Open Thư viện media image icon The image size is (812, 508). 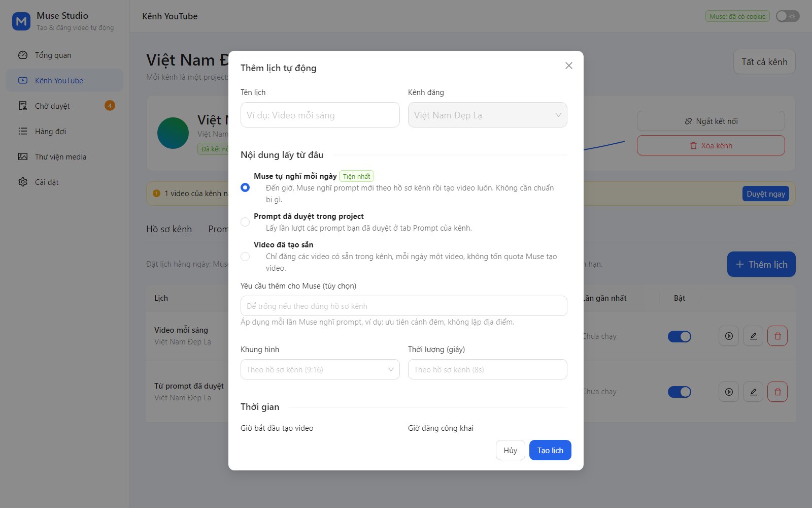tap(23, 156)
